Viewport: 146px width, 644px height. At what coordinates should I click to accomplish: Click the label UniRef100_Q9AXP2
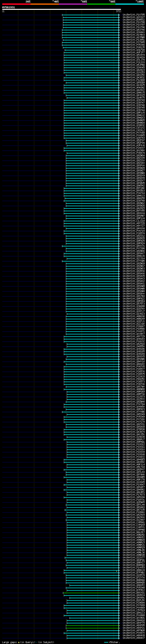click(133, 585)
